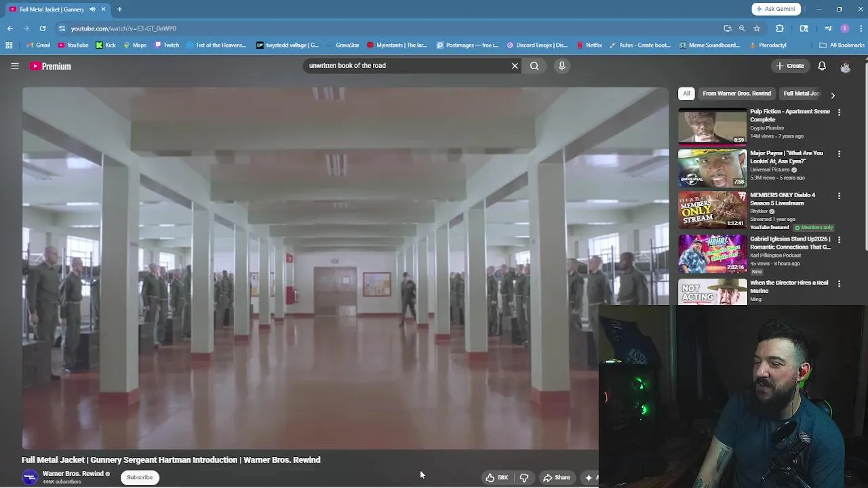Open the Netflix bookmark

[x=589, y=45]
